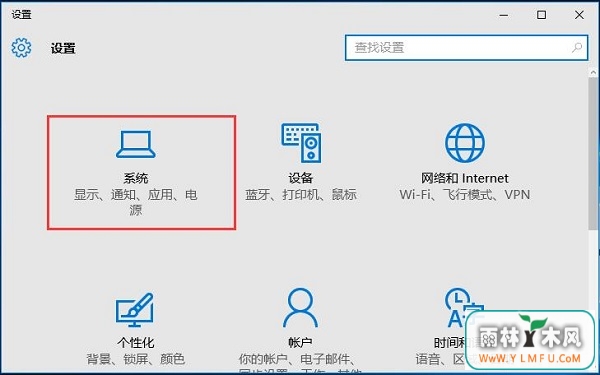Viewport: 600px width, 375px height.
Task: Open the 网络和 Internet globe icon
Action: click(x=465, y=143)
